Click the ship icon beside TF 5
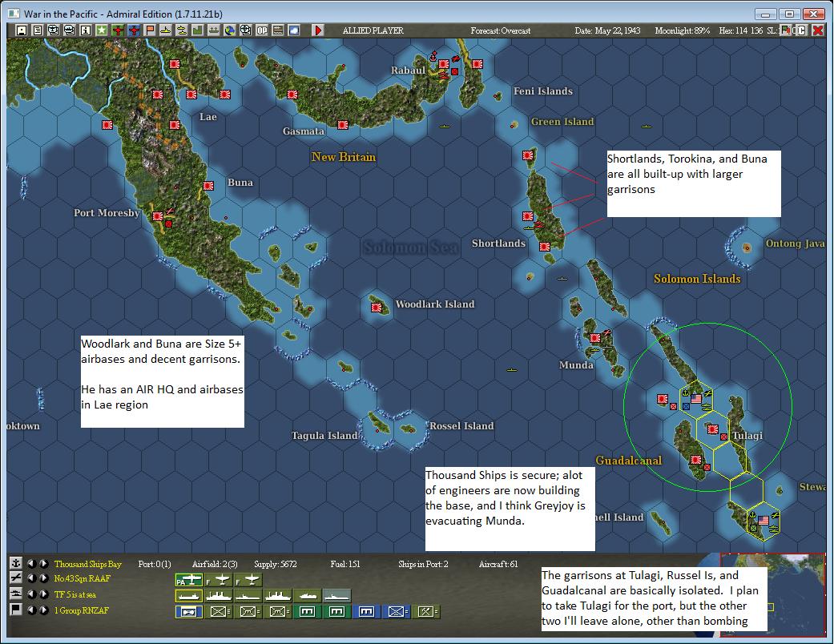The width and height of the screenshot is (834, 644). (x=16, y=594)
